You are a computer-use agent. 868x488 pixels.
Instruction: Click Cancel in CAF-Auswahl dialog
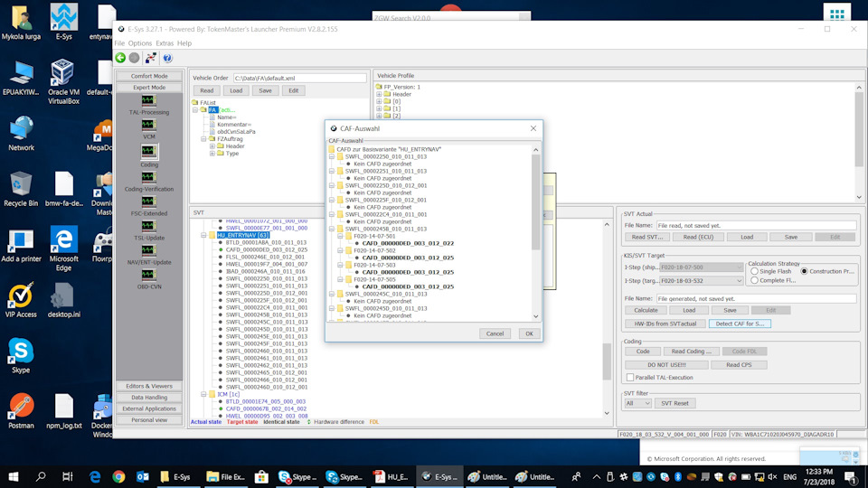pos(495,333)
